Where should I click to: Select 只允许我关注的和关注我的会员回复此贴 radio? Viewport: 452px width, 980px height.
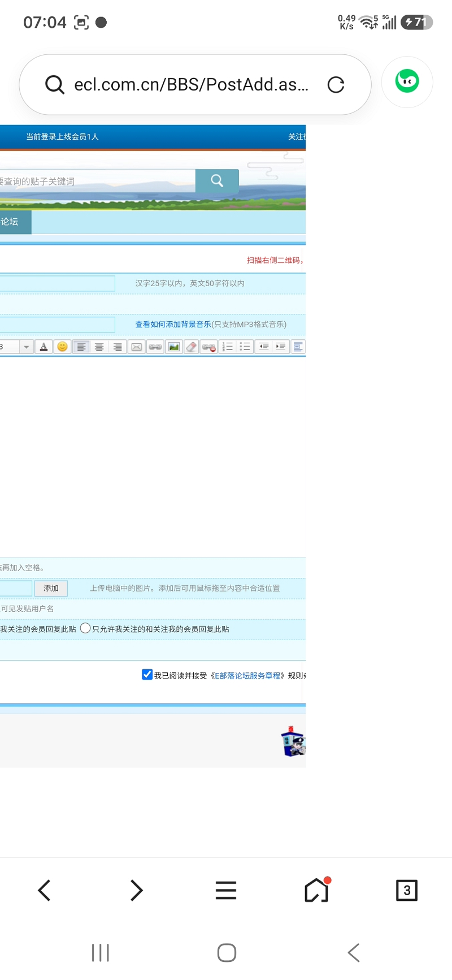[85, 628]
